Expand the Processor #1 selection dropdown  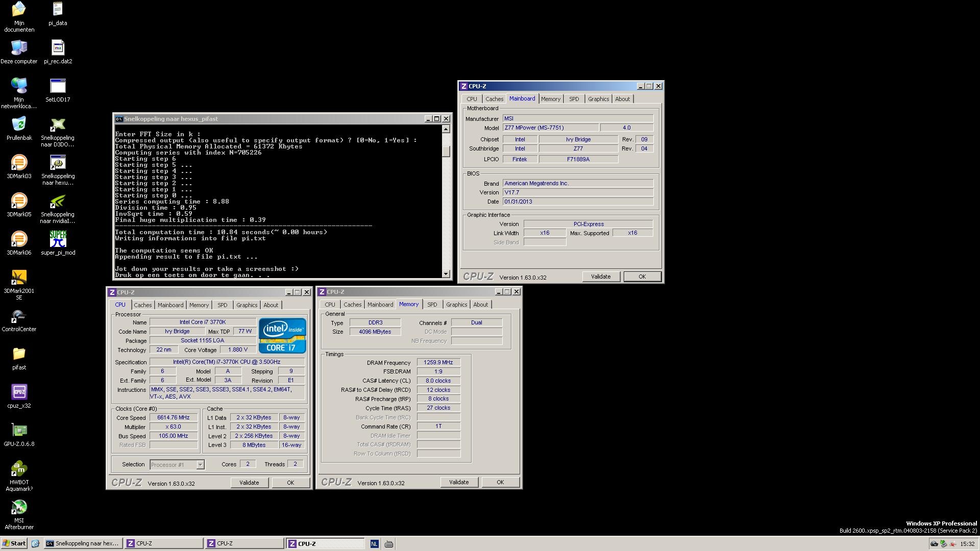(200, 465)
